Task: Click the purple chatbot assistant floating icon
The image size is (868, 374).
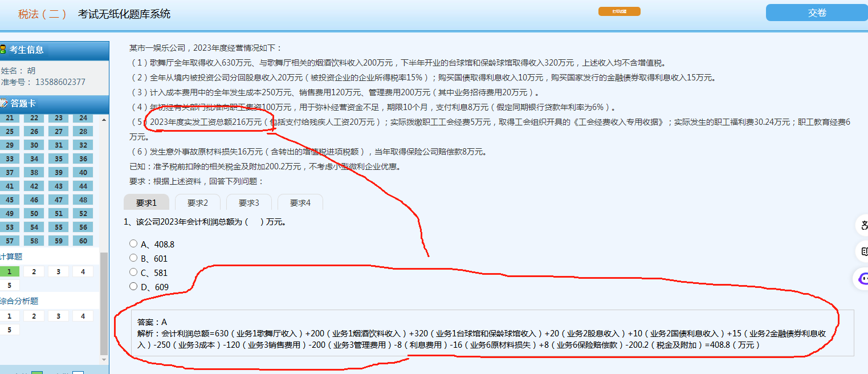Action: coord(862,279)
